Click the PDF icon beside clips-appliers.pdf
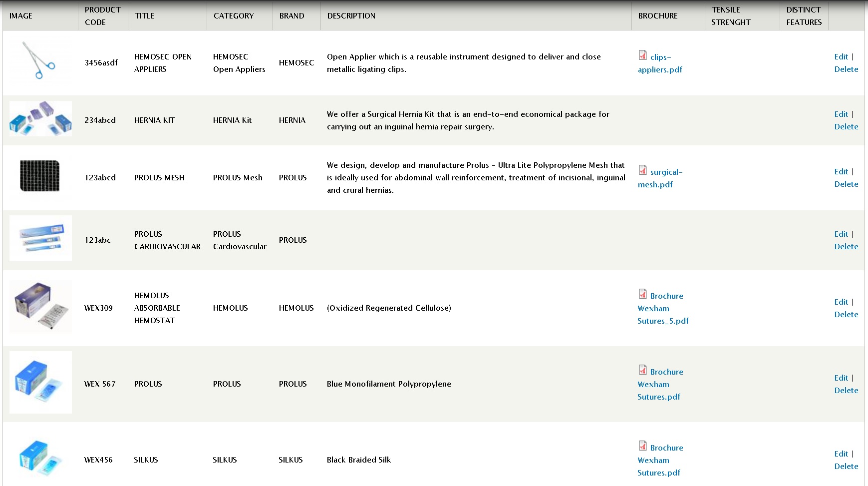The height and width of the screenshot is (486, 868). click(x=643, y=55)
